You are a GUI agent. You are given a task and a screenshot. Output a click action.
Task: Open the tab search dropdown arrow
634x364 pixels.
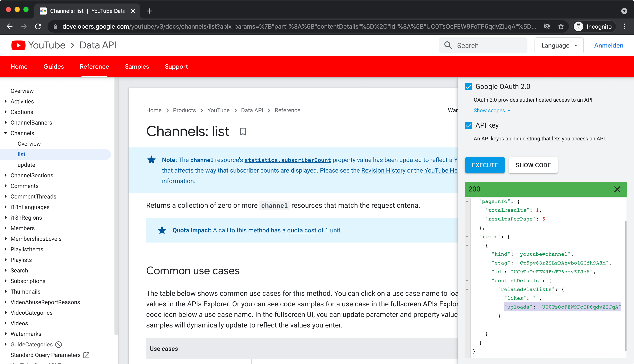coord(624,11)
